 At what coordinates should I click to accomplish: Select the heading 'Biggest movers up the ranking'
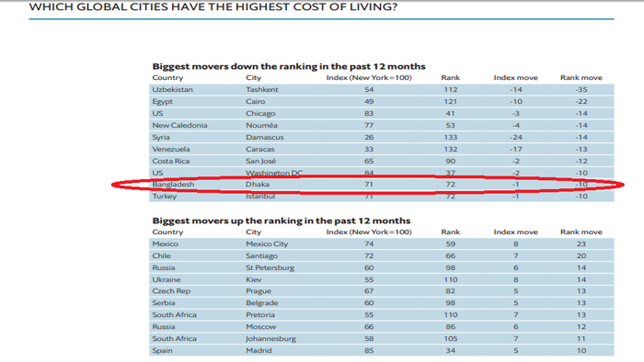pos(282,221)
